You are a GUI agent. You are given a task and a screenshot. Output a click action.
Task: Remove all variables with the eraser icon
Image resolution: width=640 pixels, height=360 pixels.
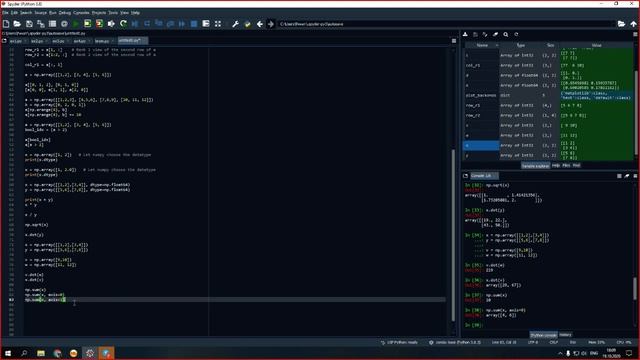[496, 35]
